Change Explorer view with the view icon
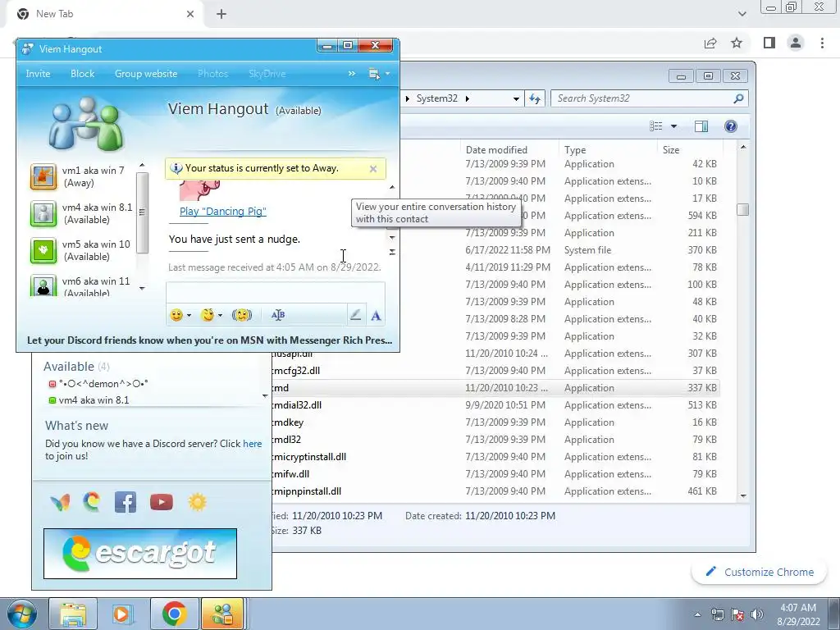Screen dimensions: 840x630 (656, 126)
